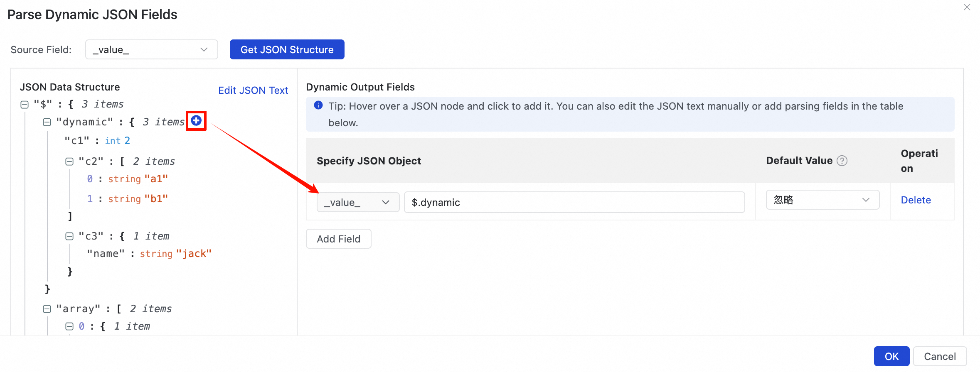
Task: Collapse the "array" node
Action: (x=47, y=309)
